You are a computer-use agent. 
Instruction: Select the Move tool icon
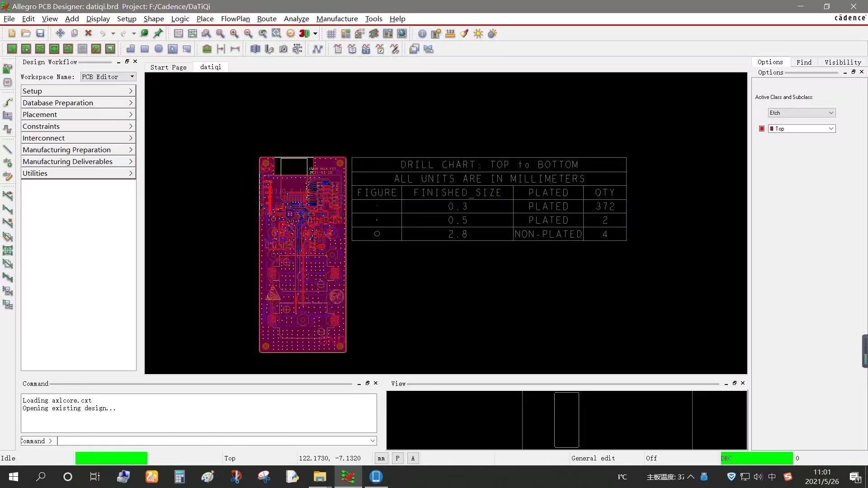(x=60, y=33)
